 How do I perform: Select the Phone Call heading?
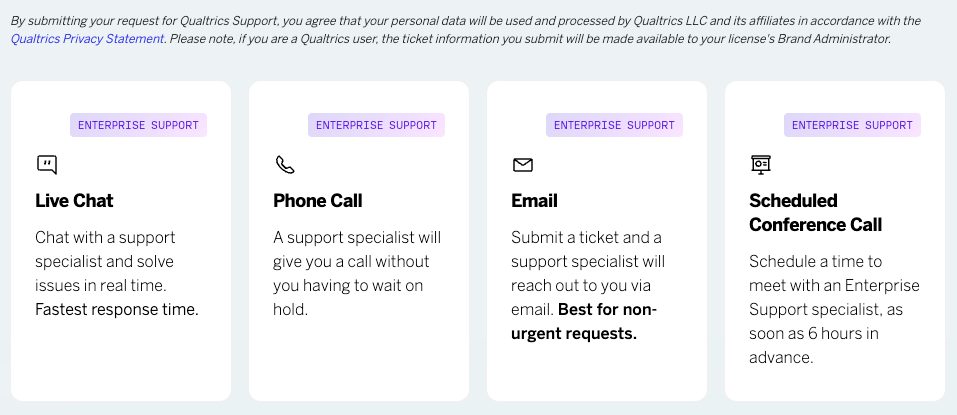click(x=318, y=201)
